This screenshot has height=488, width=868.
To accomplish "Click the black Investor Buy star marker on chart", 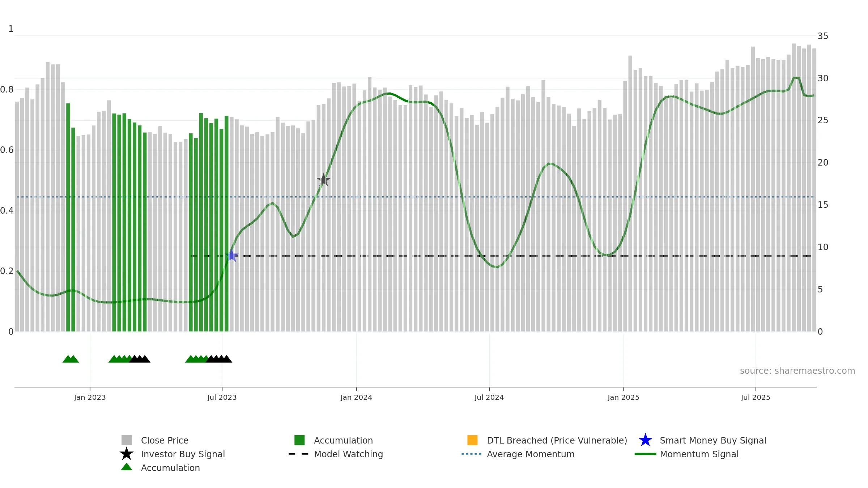I will (x=323, y=180).
